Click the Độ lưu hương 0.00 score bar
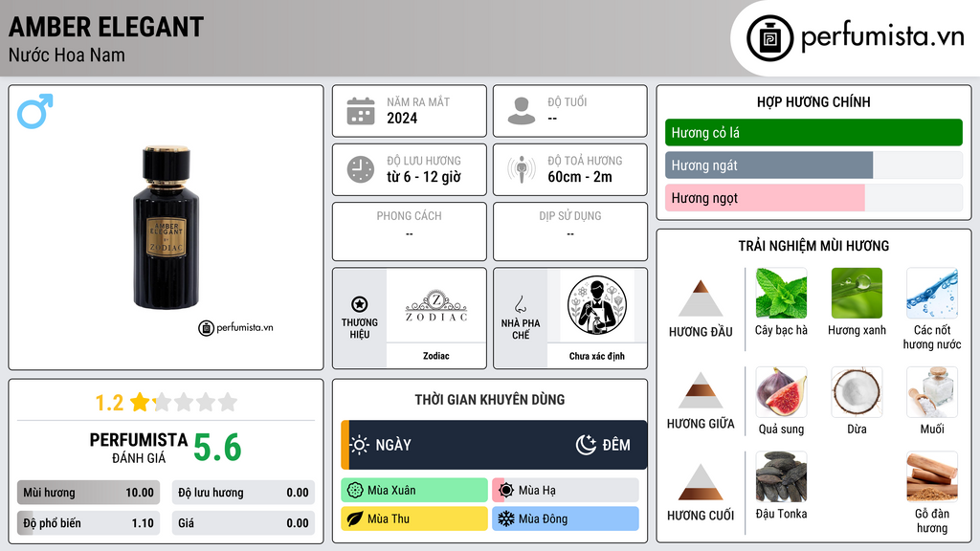This screenshot has height=551, width=980. [x=243, y=493]
